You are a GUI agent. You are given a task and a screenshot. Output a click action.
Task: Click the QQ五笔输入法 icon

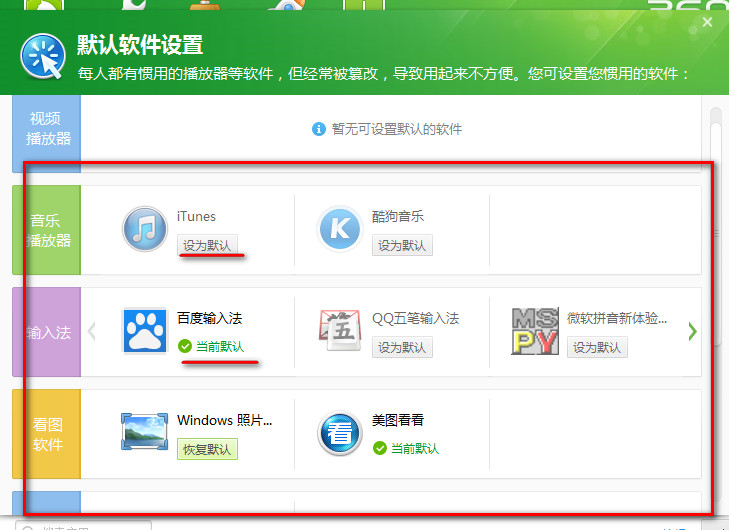[340, 330]
